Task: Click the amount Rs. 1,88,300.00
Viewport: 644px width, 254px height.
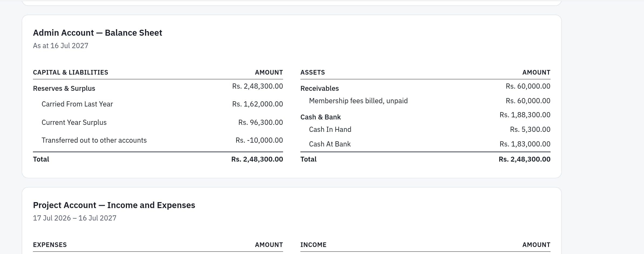Action: [525, 115]
